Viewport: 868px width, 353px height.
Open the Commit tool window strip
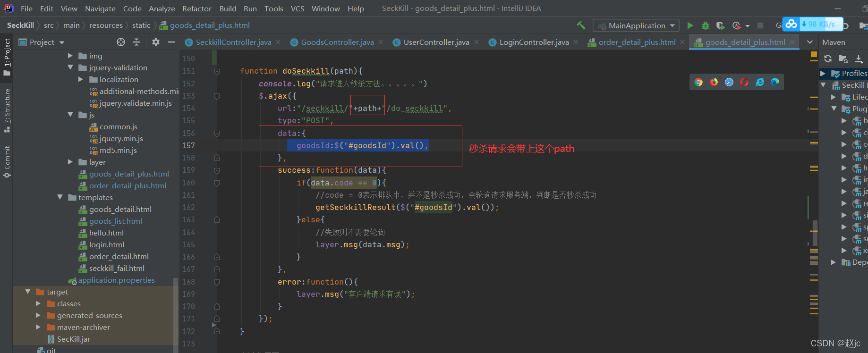coord(7,161)
